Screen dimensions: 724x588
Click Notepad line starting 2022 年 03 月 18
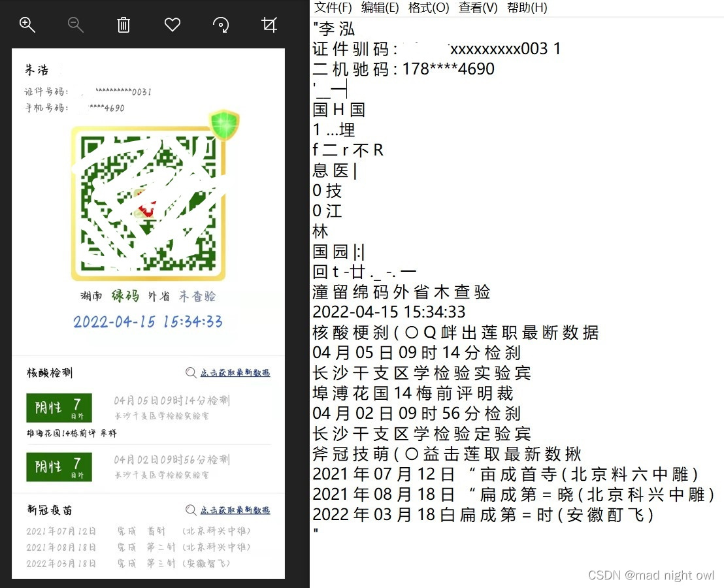point(483,515)
